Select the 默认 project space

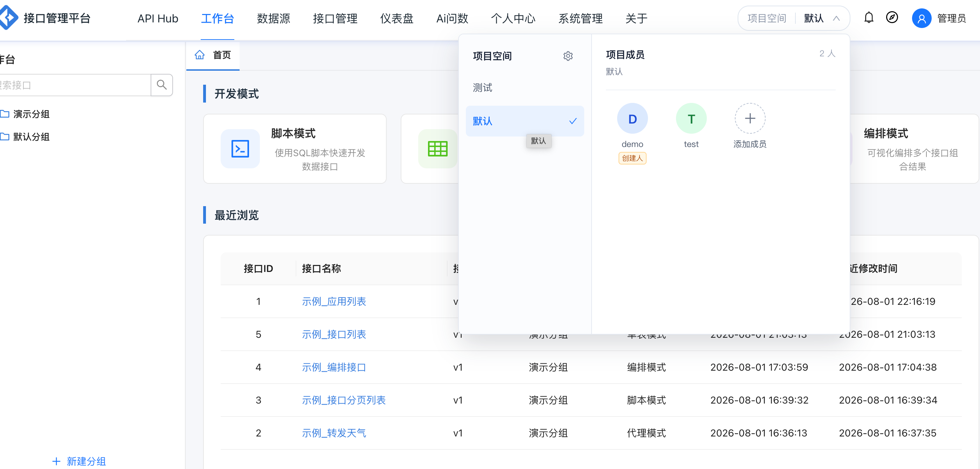coord(525,121)
